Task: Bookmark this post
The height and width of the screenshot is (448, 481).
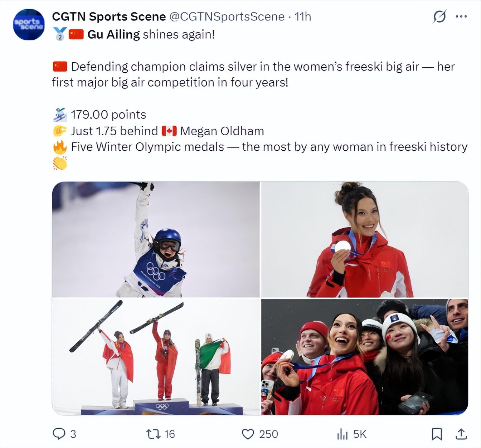Action: point(436,434)
